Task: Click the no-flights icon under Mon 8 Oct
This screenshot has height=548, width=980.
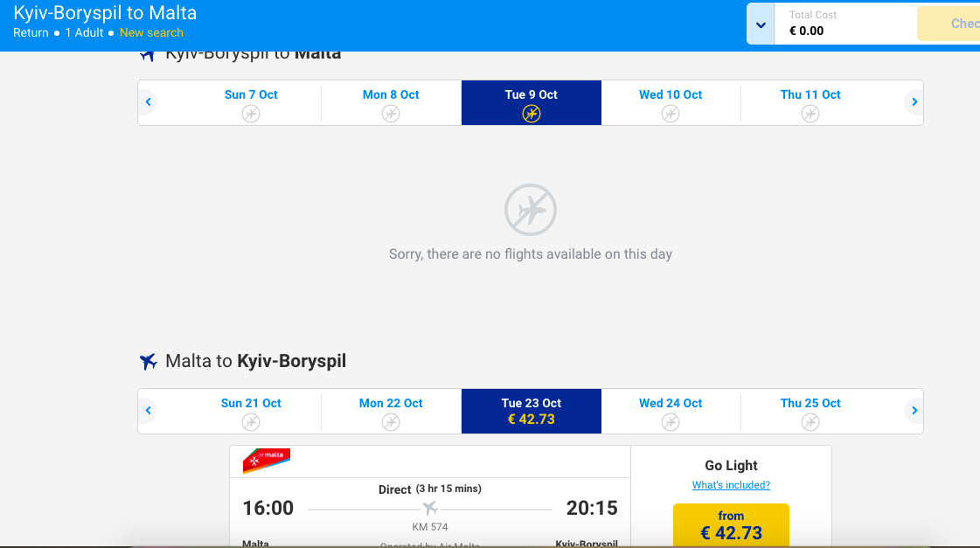Action: [391, 114]
